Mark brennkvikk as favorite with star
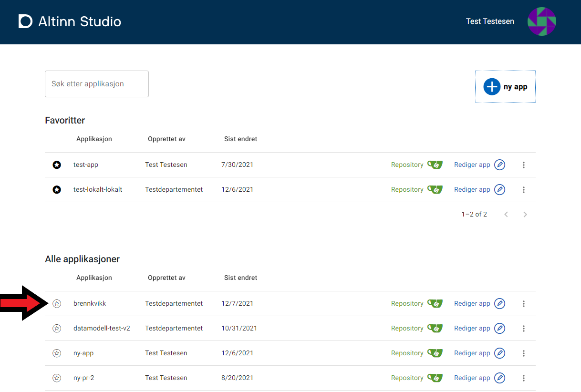 click(57, 303)
